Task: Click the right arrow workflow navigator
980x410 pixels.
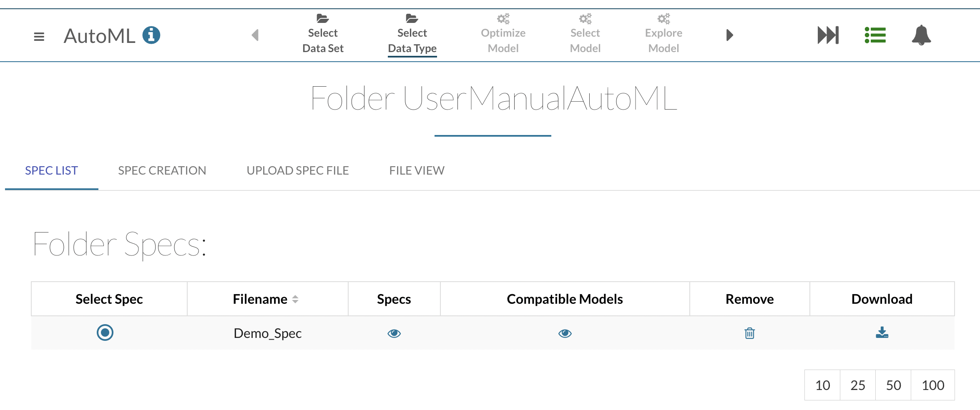Action: tap(729, 35)
